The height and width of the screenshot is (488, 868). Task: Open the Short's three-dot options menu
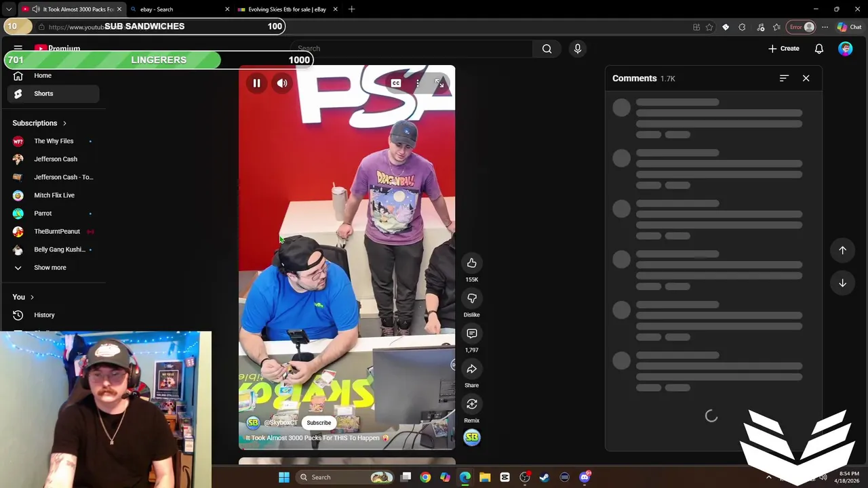click(418, 83)
